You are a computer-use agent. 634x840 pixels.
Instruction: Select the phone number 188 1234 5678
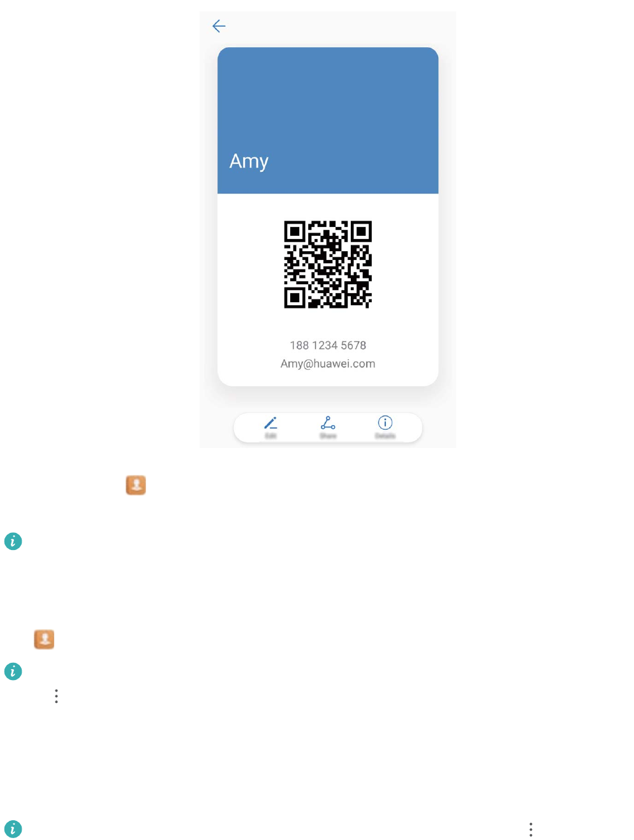[x=328, y=345]
